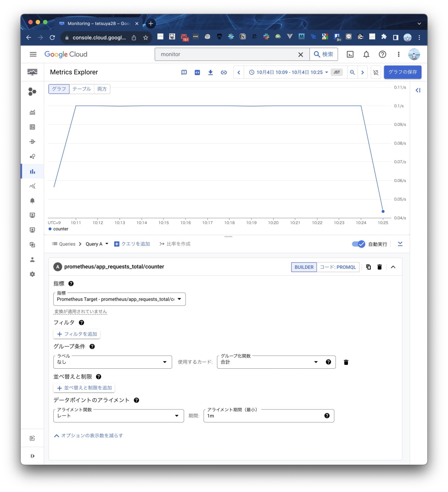Activate Cloud Shell terminal icon
The width and height of the screenshot is (448, 492).
click(350, 55)
